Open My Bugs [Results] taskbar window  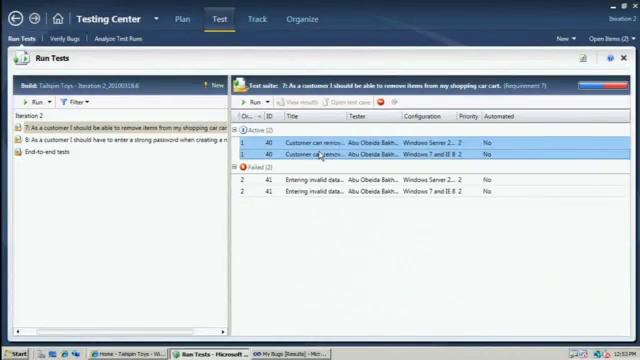290,354
